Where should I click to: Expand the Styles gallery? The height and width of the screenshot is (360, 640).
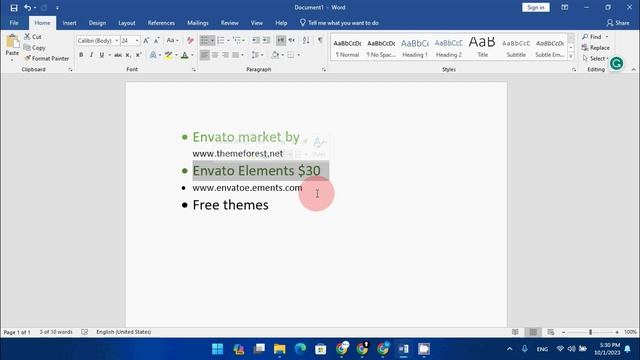[x=571, y=57]
